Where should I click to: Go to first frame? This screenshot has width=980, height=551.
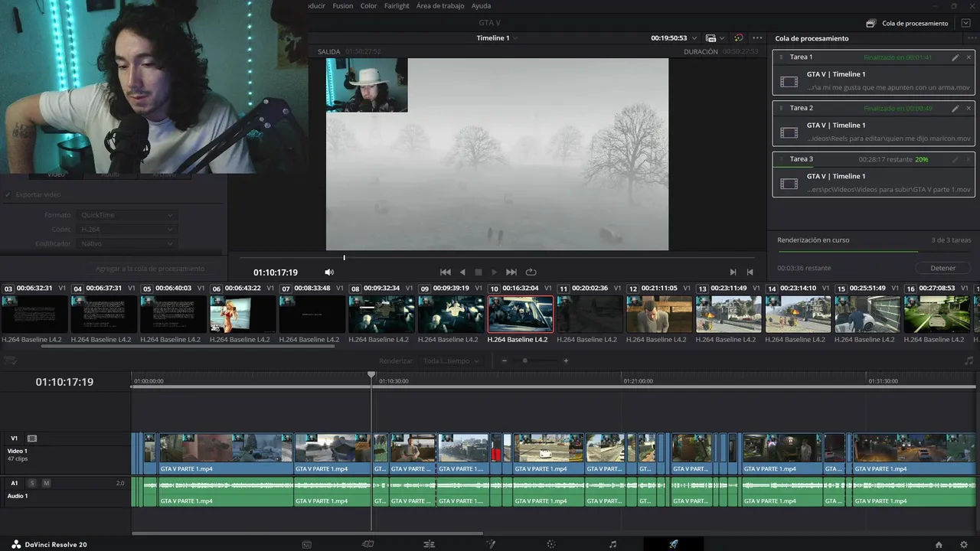(x=445, y=272)
